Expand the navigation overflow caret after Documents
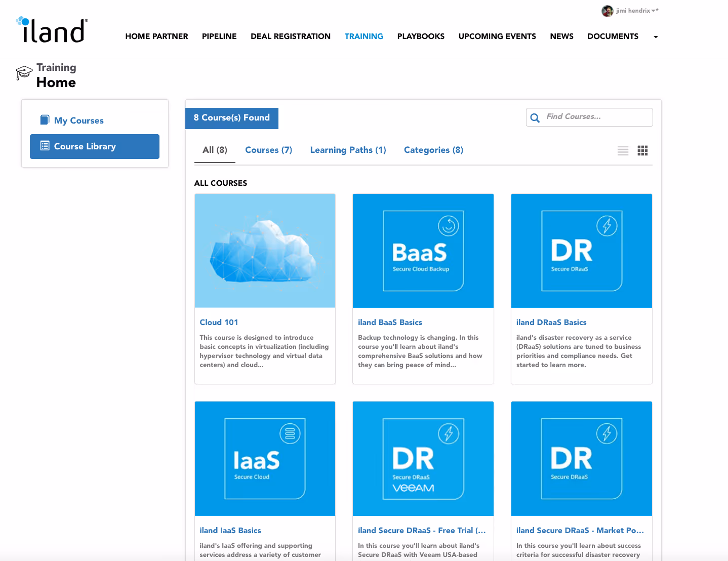This screenshot has height=561, width=728. click(x=656, y=36)
